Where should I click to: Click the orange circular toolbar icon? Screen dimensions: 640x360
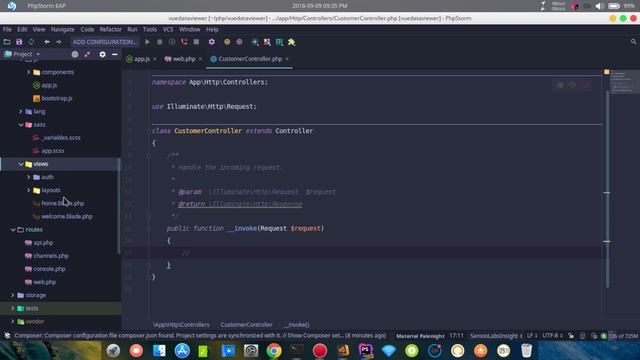227,42
